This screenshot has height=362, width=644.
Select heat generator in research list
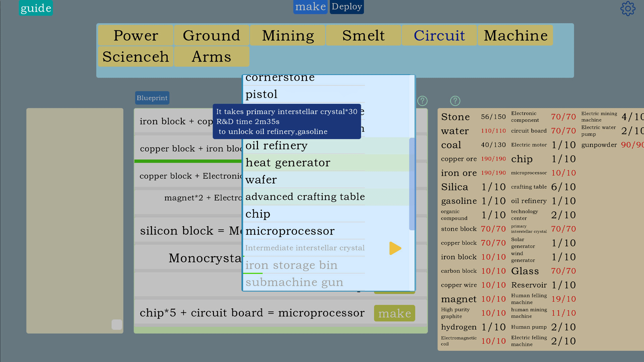pyautogui.click(x=288, y=163)
